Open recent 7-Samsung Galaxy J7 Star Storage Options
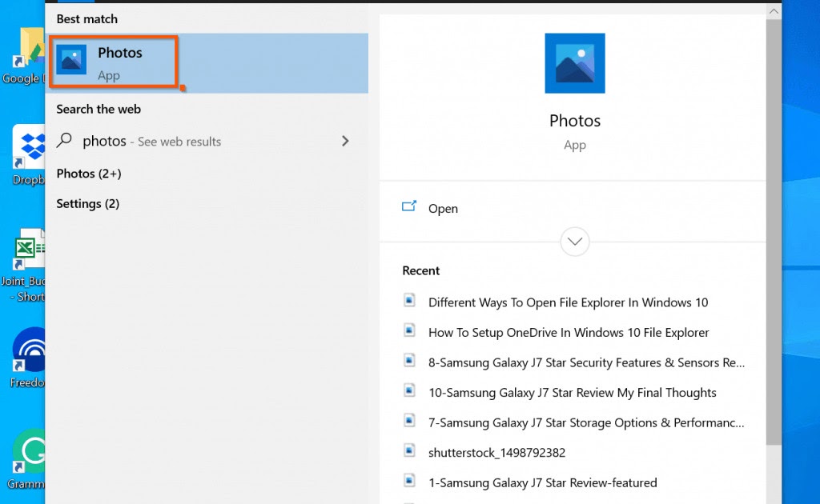This screenshot has height=504, width=820. [x=586, y=422]
